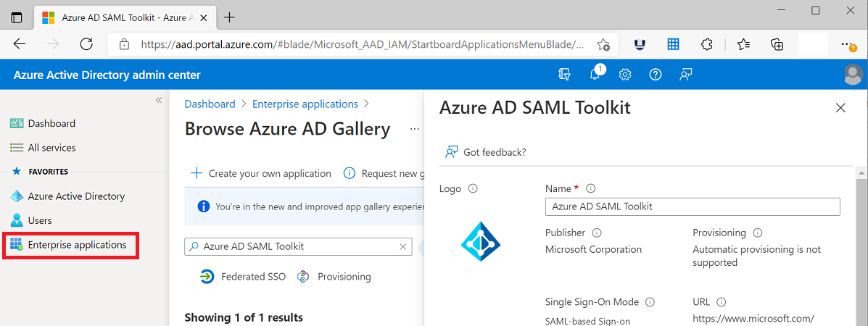868x326 pixels.
Task: Click the info icon next to URL
Action: [722, 302]
